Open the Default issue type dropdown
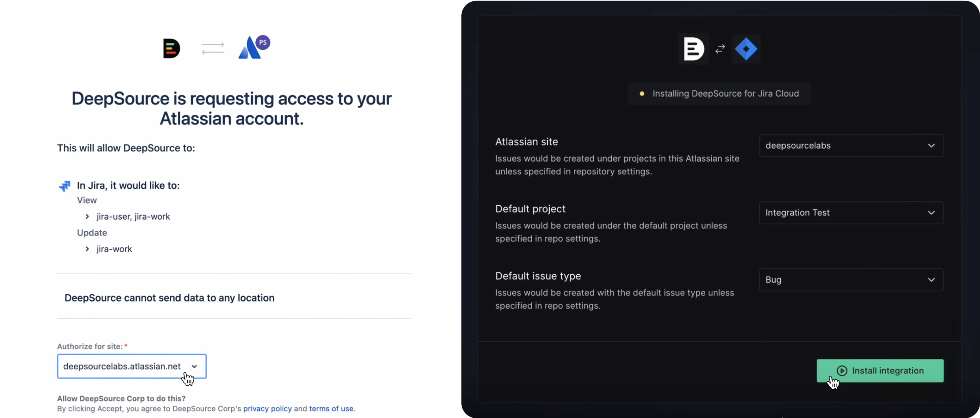 coord(851,280)
